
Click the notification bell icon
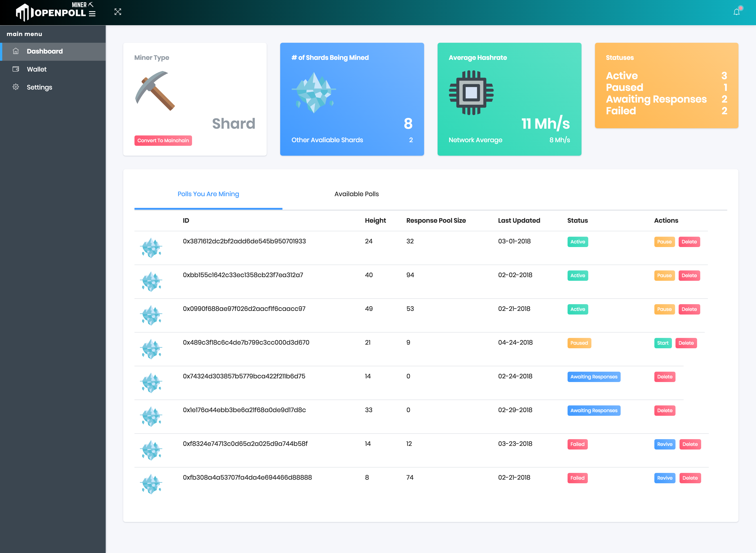point(736,12)
